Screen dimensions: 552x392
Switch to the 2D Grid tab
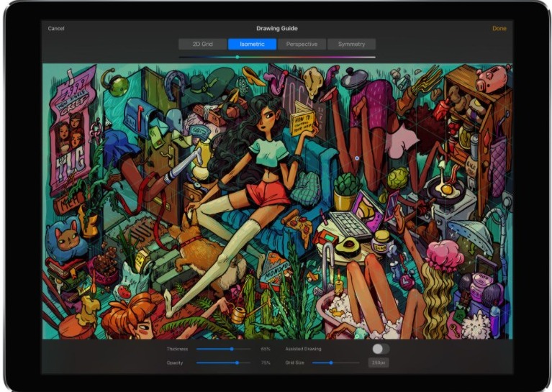202,44
